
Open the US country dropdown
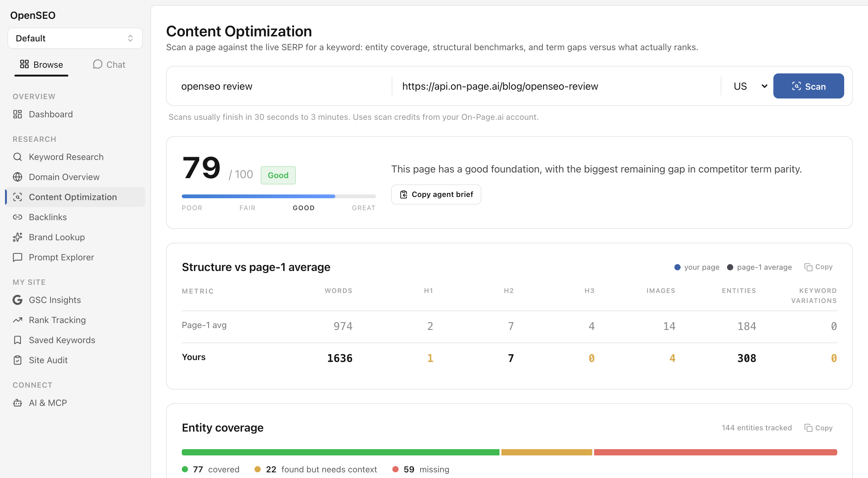pos(750,86)
